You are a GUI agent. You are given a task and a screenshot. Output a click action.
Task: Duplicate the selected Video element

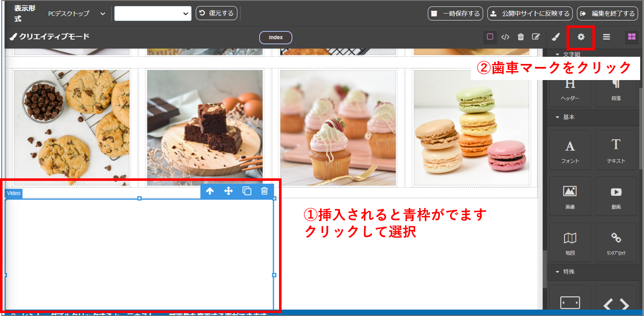click(246, 191)
